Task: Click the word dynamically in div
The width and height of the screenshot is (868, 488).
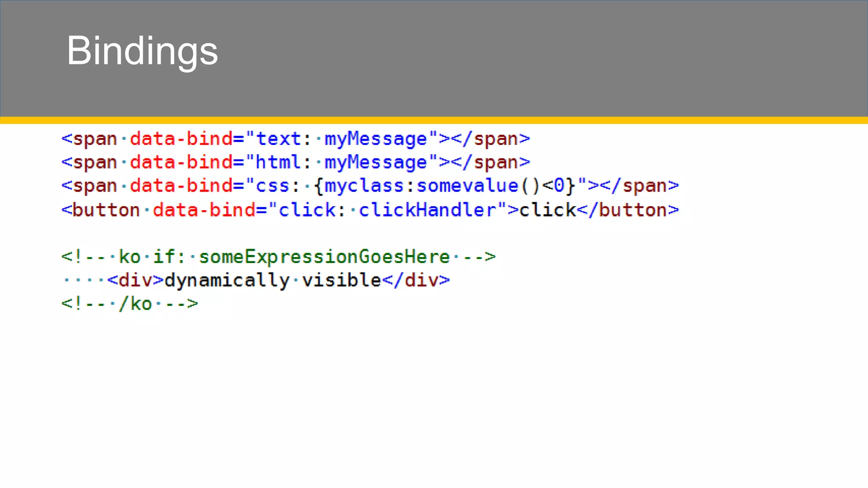Action: [x=227, y=280]
